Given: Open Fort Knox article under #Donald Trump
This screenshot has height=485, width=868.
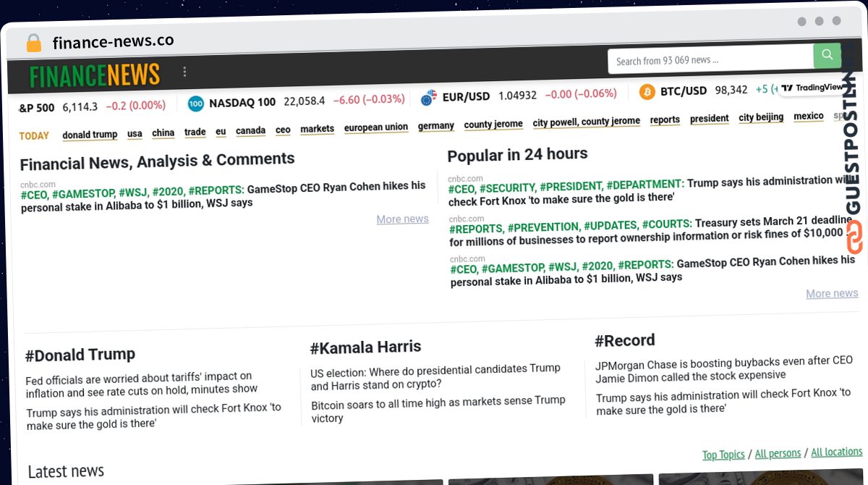Looking at the screenshot, I should pos(154,416).
